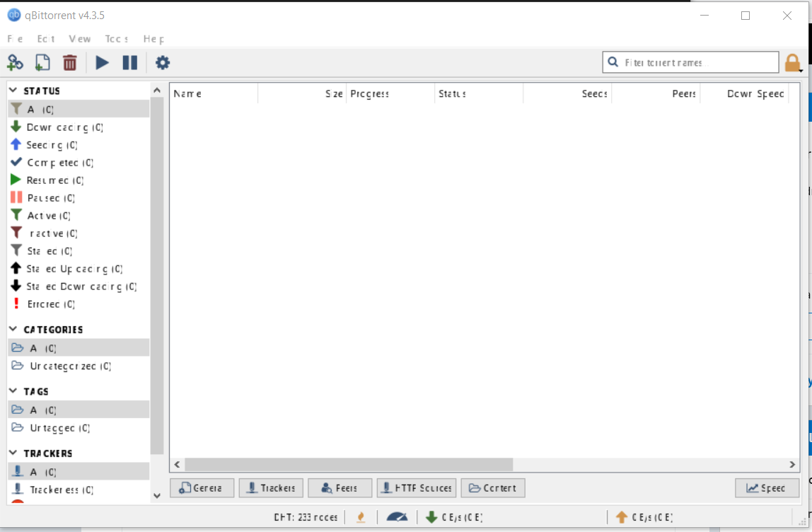This screenshot has width=812, height=532.
Task: Click the lock UI padlock icon
Action: pyautogui.click(x=792, y=63)
